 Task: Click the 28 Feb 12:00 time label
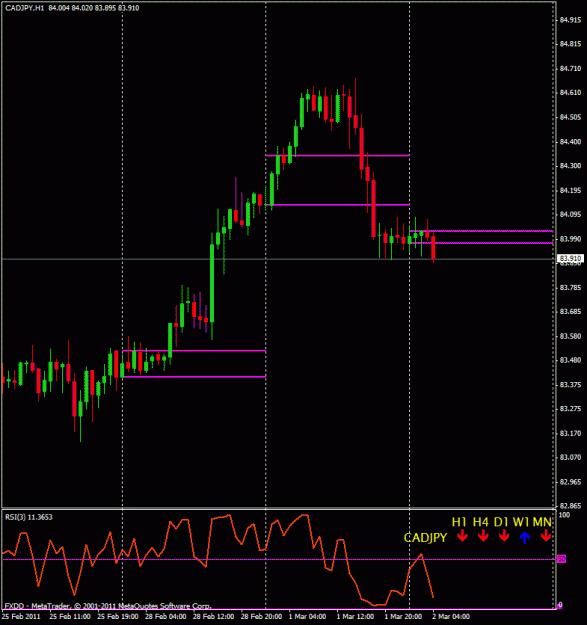[213, 616]
